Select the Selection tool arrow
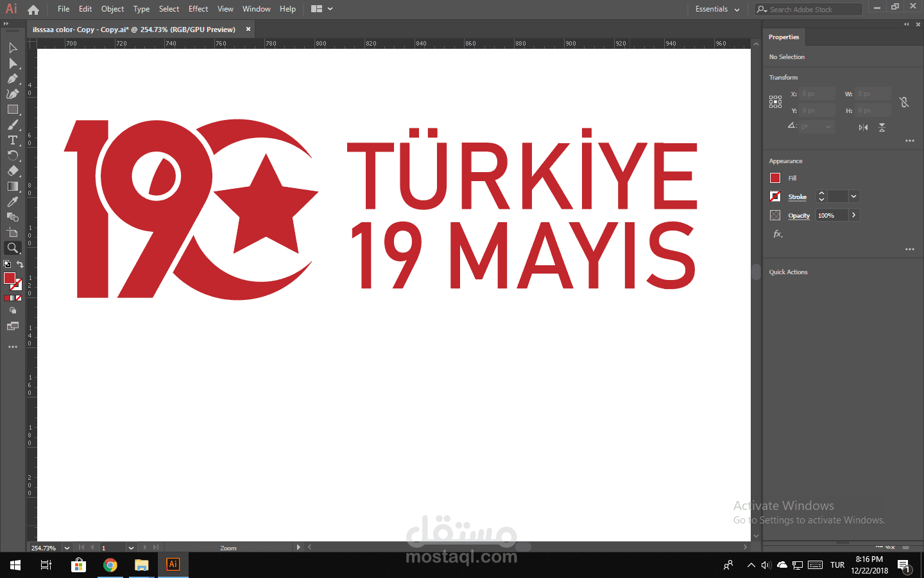This screenshot has height=578, width=924. coord(13,48)
